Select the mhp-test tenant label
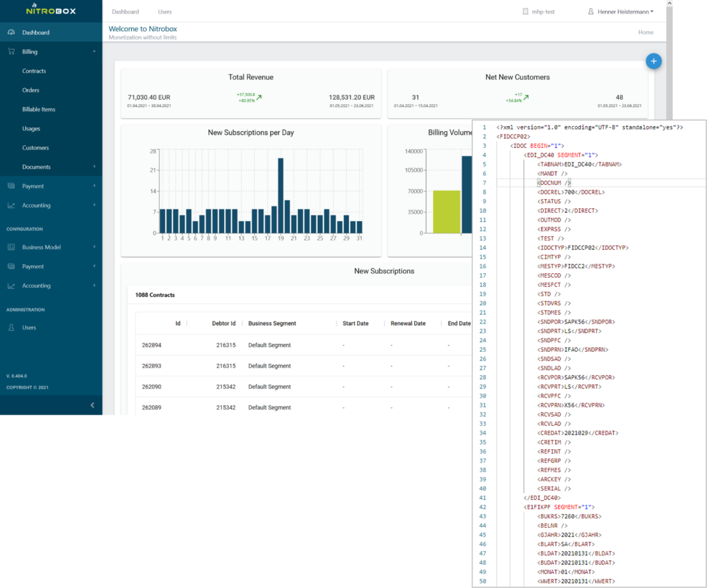Screen dimensions: 707x588 543,11
